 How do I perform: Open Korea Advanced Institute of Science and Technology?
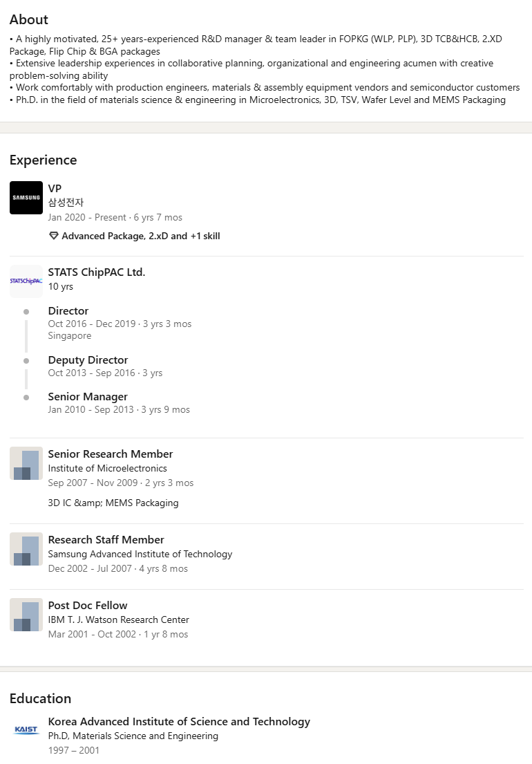179,722
